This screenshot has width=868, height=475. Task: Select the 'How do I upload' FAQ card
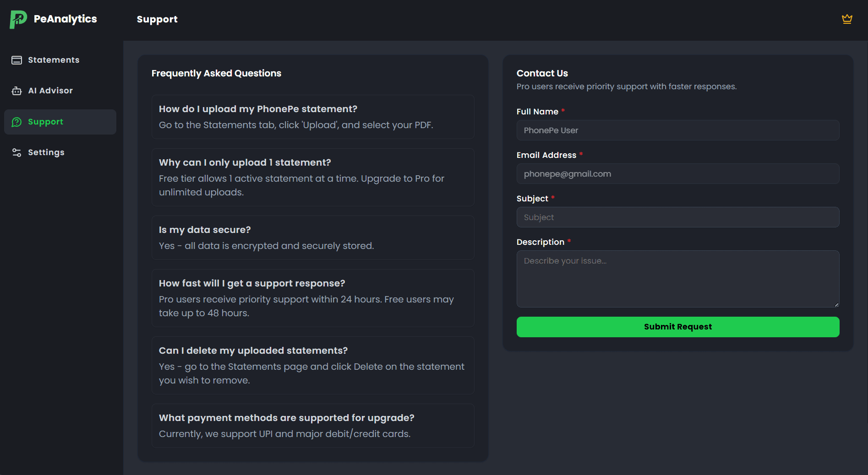coord(313,117)
